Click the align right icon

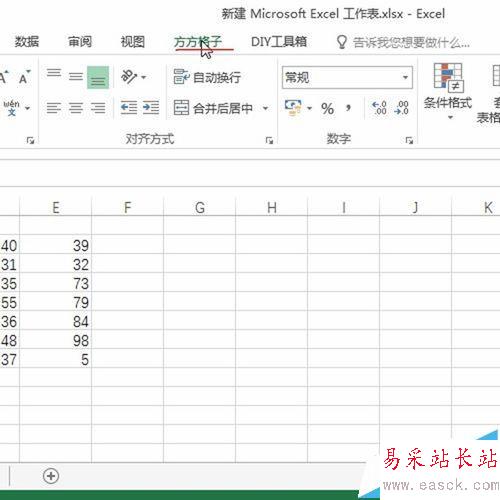pos(98,108)
